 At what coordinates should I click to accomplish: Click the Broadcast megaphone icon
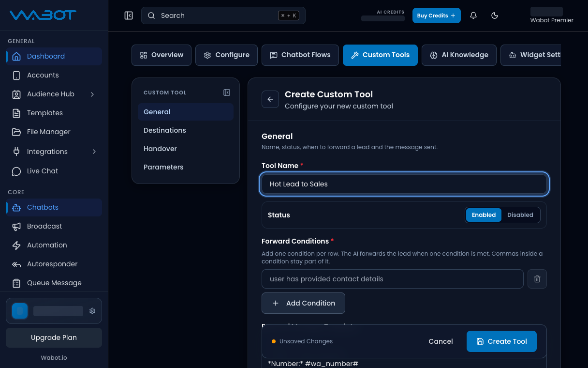16,226
